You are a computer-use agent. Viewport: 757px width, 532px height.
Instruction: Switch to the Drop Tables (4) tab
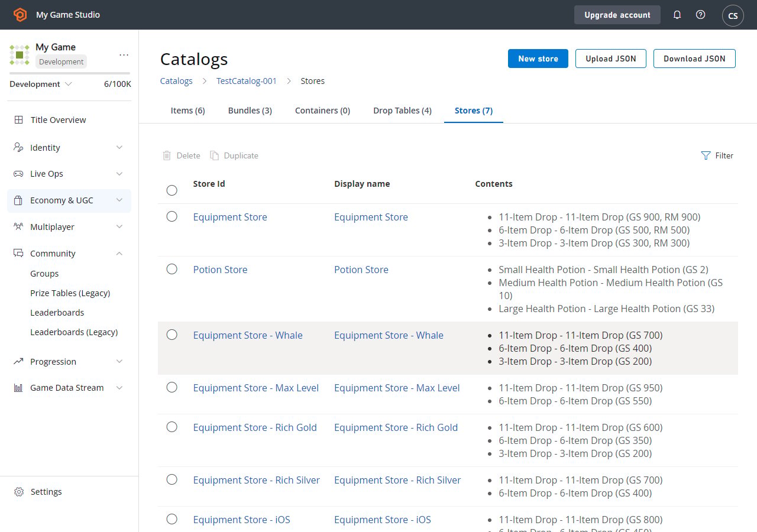[402, 111]
